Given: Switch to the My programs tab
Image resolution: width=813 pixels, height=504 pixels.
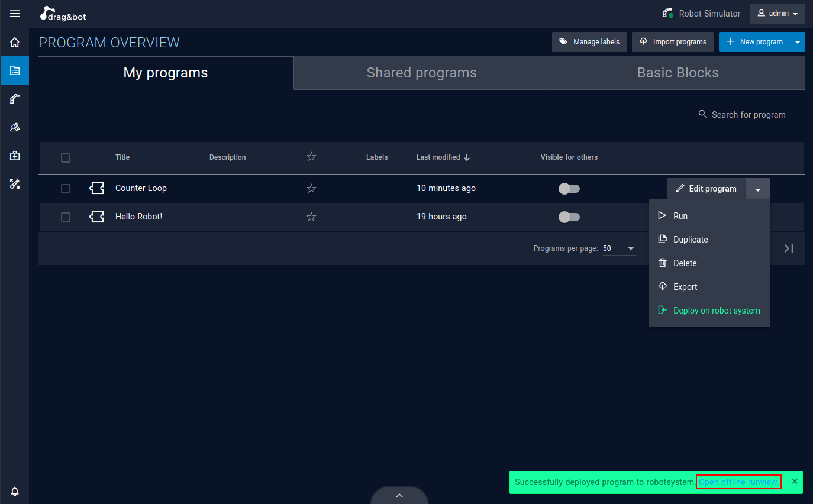Looking at the screenshot, I should (166, 73).
